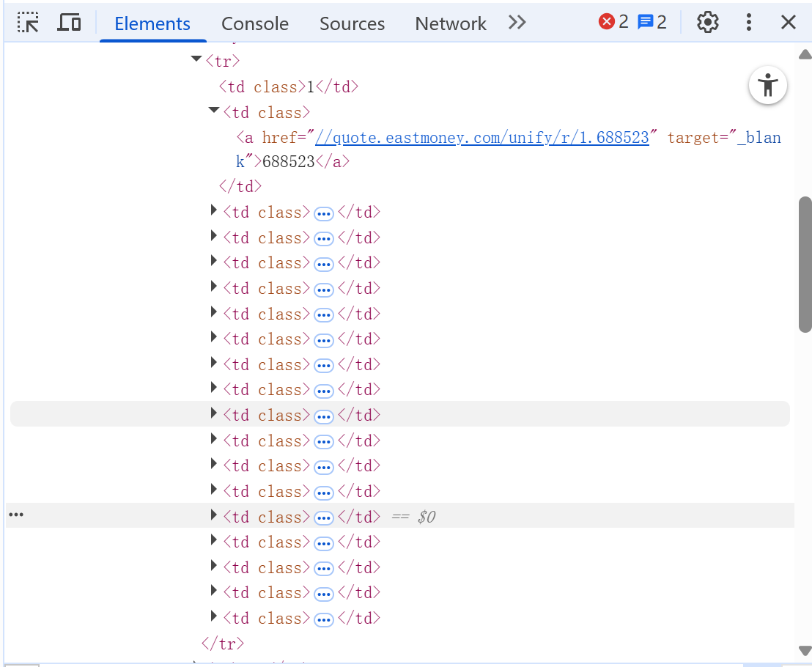Click the scrollbar down arrow
Viewport: 812px width, 667px height.
point(805,650)
